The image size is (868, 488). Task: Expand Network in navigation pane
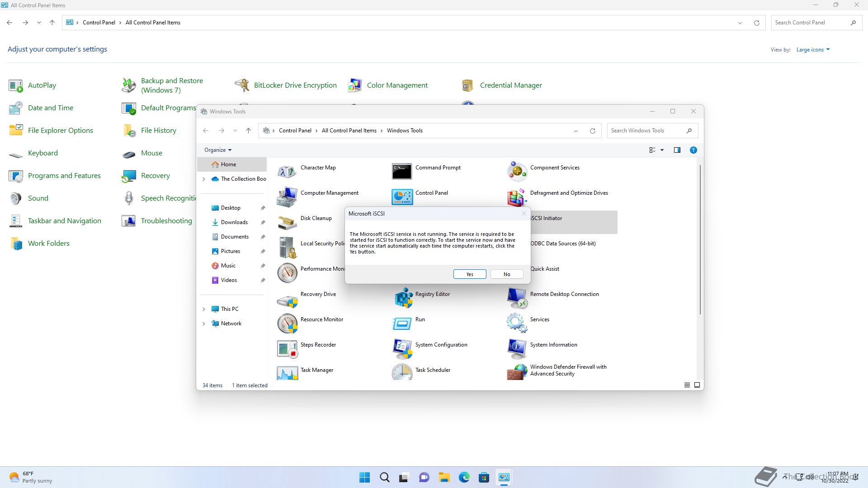(203, 324)
